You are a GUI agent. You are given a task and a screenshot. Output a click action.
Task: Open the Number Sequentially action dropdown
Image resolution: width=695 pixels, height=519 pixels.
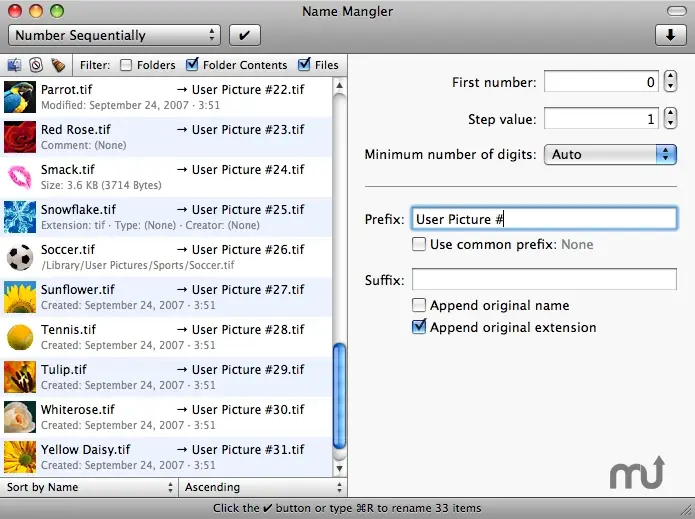[114, 35]
